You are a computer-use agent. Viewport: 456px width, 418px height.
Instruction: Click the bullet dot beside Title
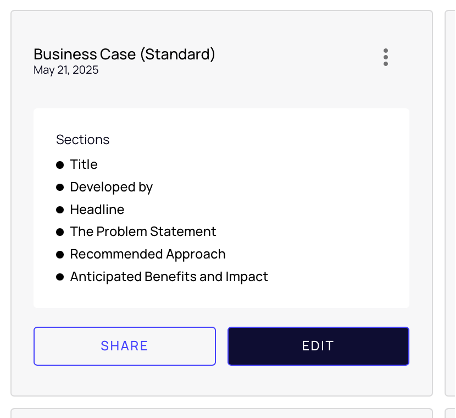[60, 165]
